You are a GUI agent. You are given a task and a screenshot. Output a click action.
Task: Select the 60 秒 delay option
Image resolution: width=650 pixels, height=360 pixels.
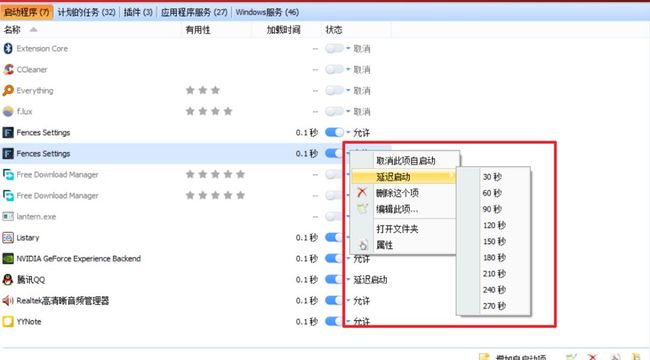click(493, 193)
